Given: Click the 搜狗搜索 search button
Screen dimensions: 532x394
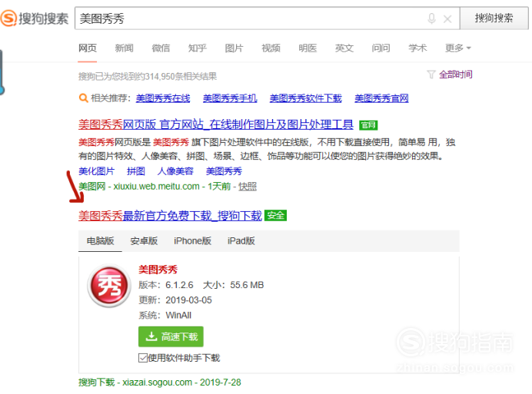Looking at the screenshot, I should click(x=494, y=18).
